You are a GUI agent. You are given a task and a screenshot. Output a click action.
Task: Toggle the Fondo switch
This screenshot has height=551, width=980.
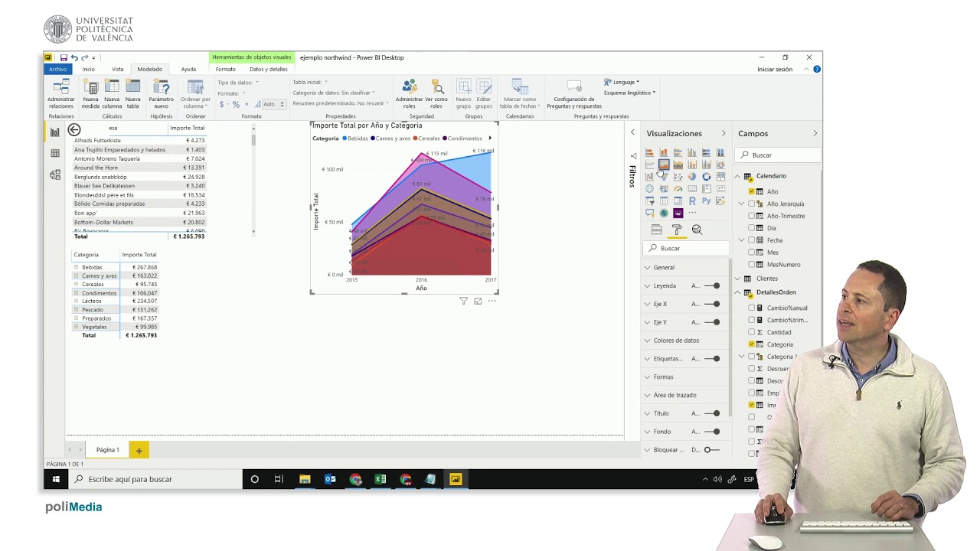pyautogui.click(x=713, y=432)
